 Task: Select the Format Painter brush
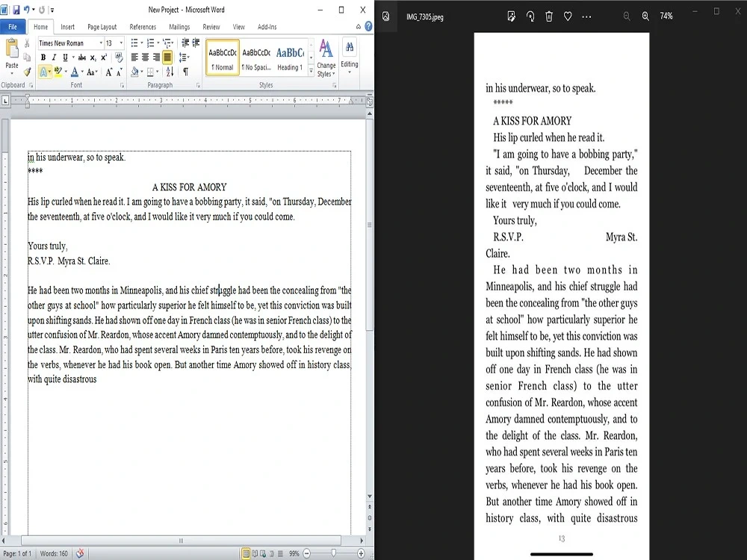coord(27,72)
